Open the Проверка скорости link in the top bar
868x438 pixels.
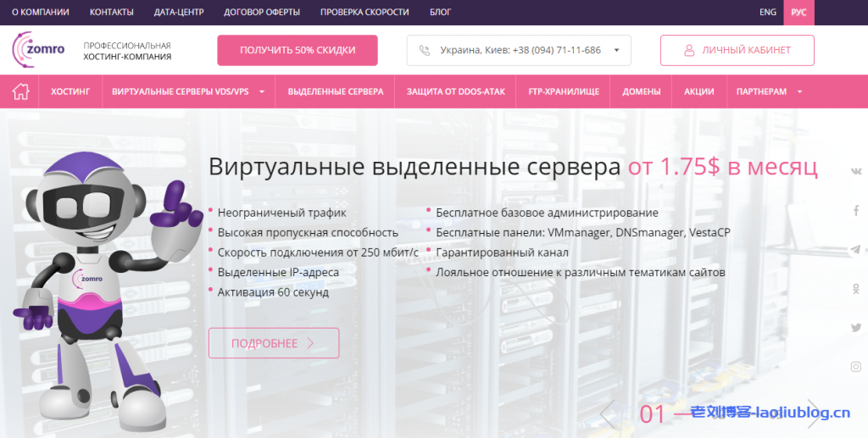click(x=364, y=13)
